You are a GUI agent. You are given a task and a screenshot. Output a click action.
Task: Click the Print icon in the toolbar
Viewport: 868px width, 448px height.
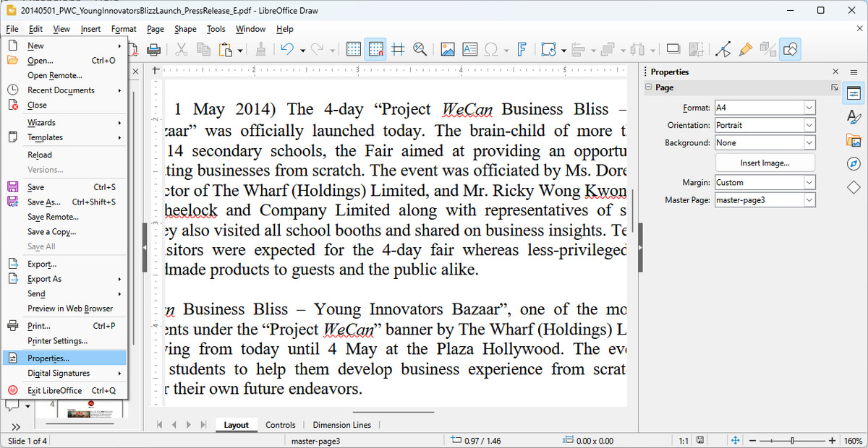(153, 50)
